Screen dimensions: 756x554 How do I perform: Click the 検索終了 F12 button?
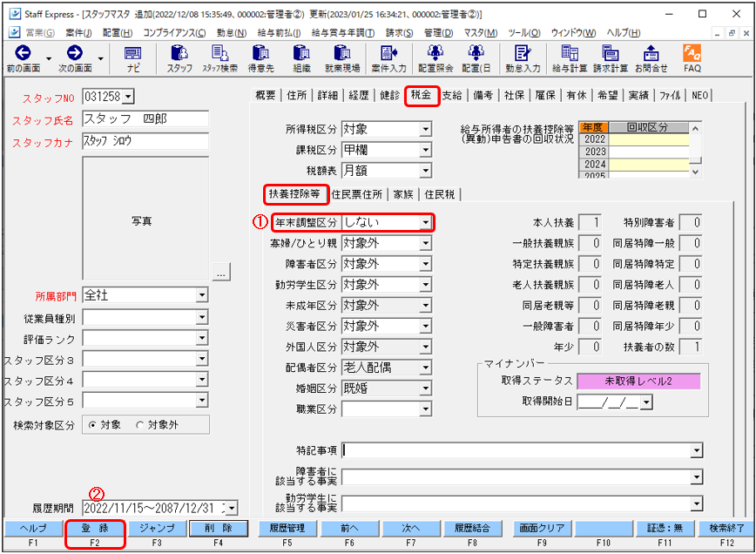point(726,529)
